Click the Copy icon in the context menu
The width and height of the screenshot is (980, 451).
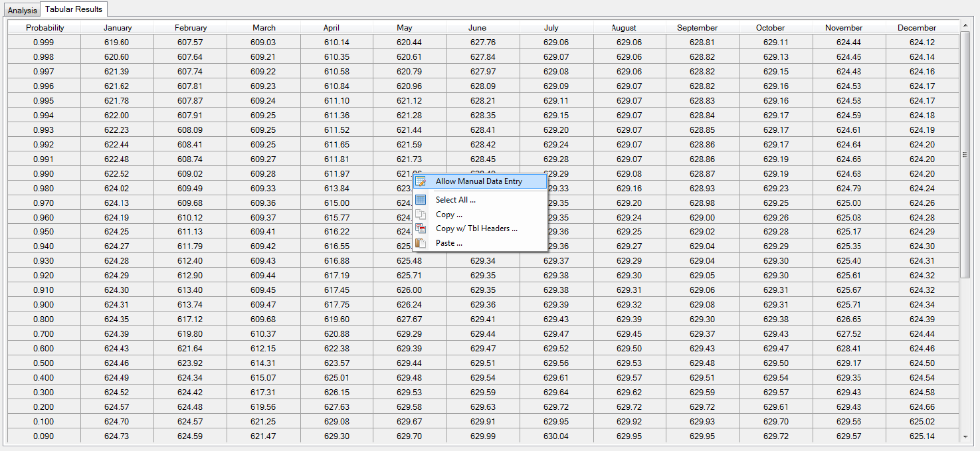[421, 214]
